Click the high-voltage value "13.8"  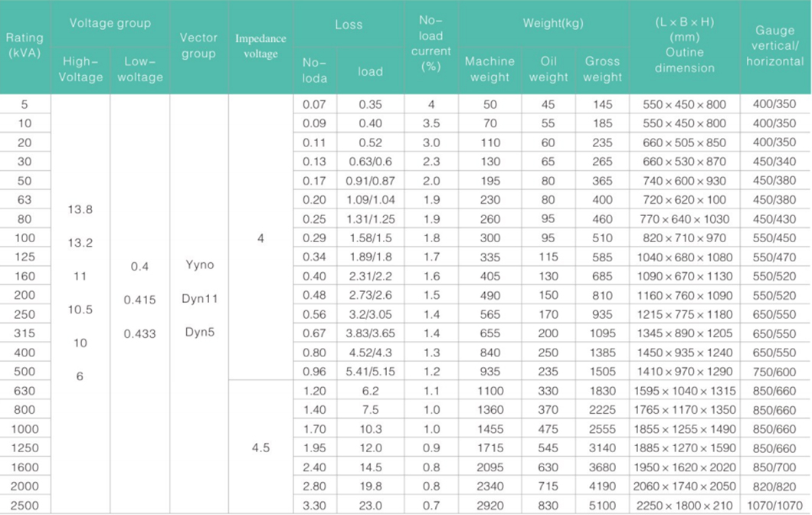(x=80, y=209)
